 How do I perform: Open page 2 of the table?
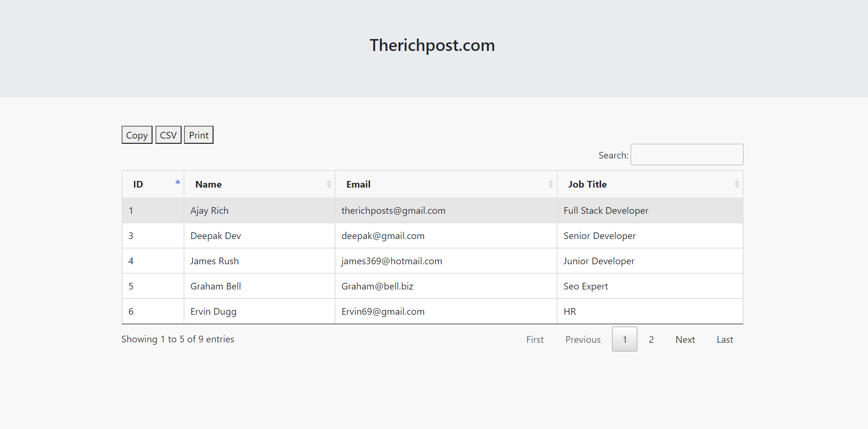(651, 339)
